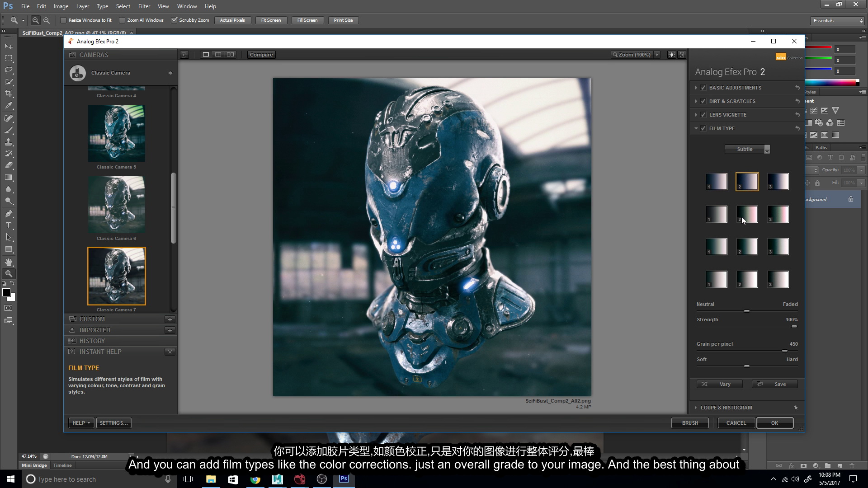Choose side-by-side preview mode
This screenshot has height=488, width=868.
point(231,55)
